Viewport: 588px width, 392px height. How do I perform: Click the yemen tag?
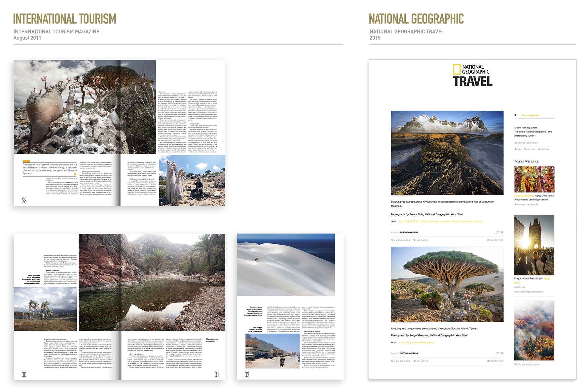[x=430, y=342]
